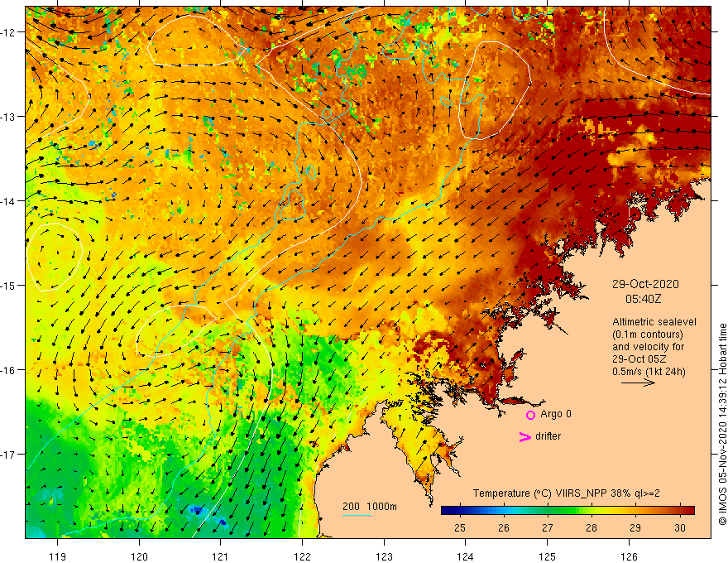Screen dimensions: 728x563
Task: Click color bar tick label 28
Action: 591,527
